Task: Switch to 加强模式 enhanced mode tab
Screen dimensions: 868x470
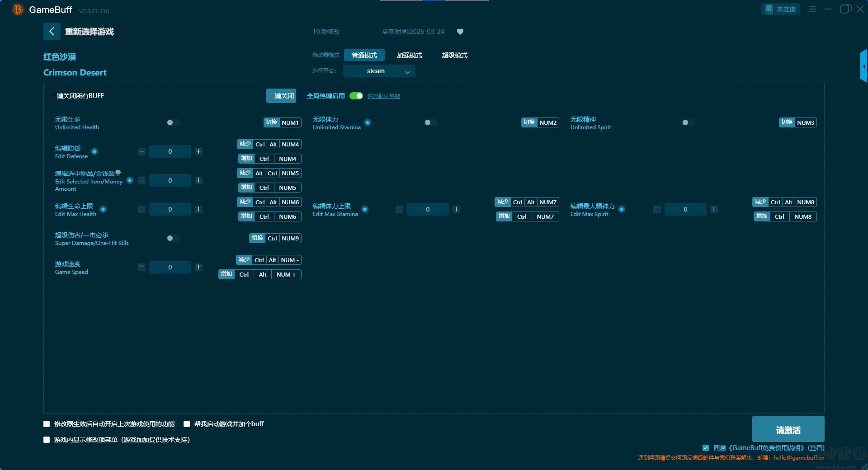Action: pos(409,55)
